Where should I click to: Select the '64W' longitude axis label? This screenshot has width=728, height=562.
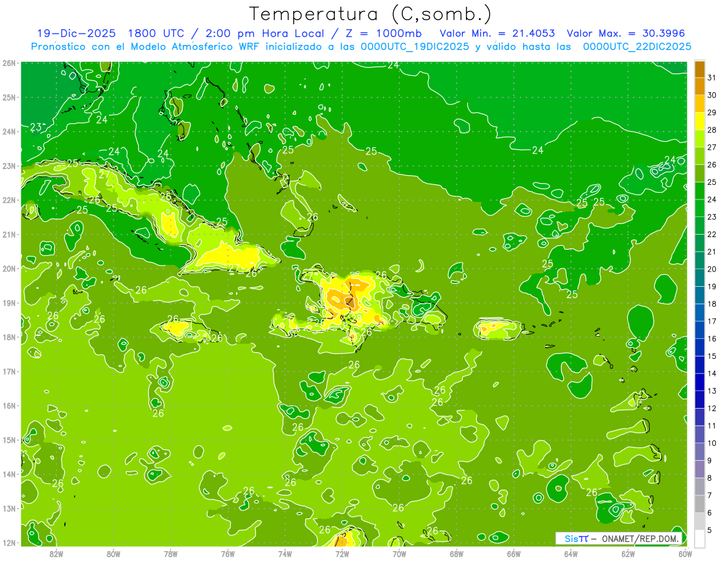pos(571,553)
